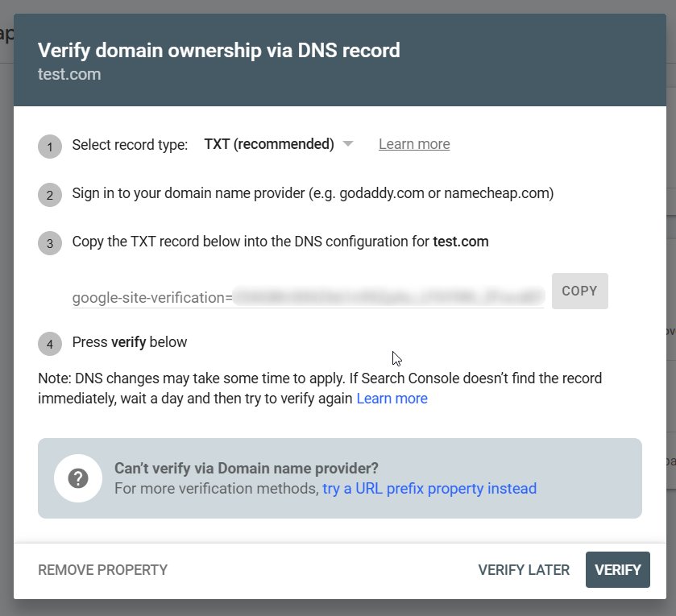Click the test.com subtitle in the header

click(x=69, y=74)
